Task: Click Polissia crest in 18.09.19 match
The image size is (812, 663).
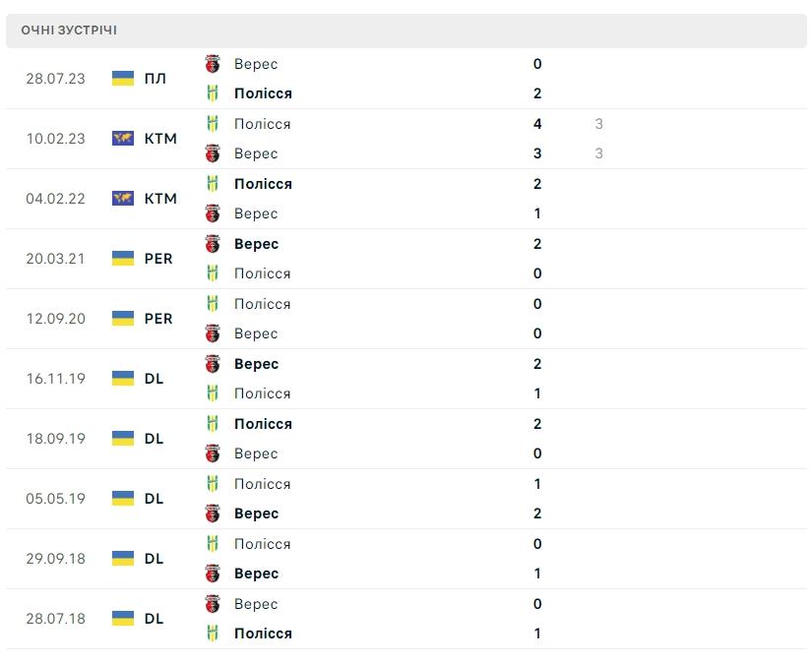Action: [x=213, y=424]
